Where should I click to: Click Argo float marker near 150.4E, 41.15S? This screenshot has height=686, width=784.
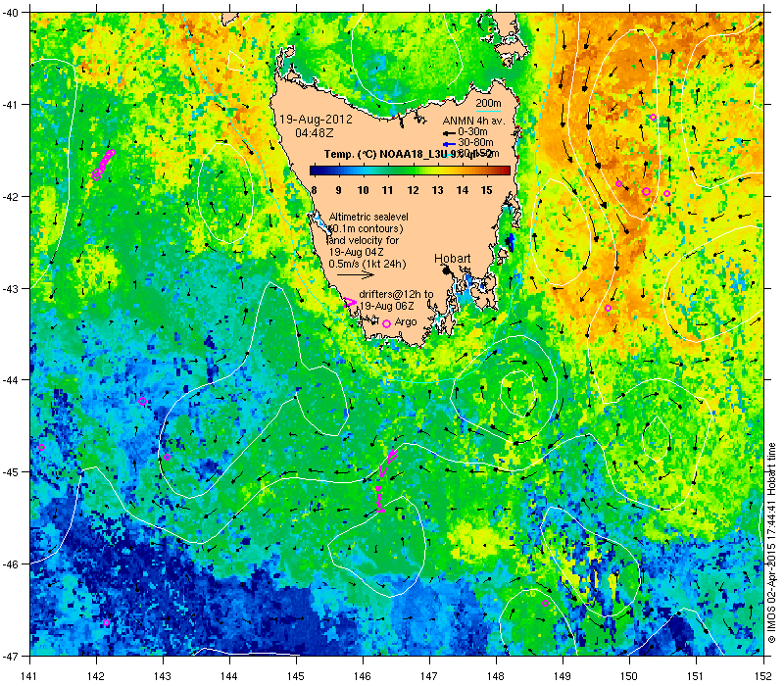pyautogui.click(x=653, y=117)
